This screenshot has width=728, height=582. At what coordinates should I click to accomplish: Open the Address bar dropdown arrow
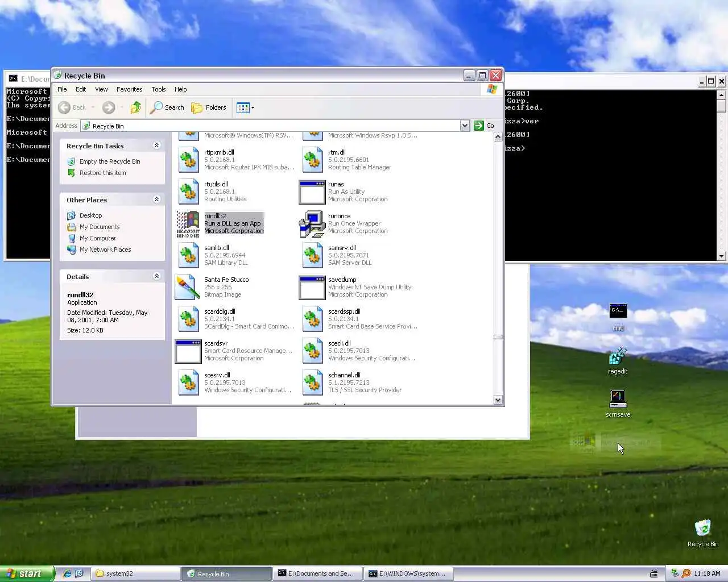point(465,126)
